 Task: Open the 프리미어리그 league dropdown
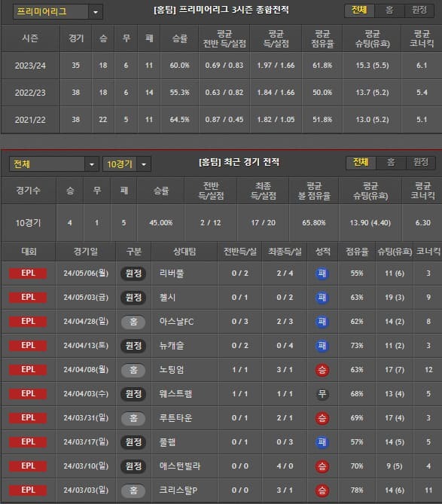pos(58,12)
